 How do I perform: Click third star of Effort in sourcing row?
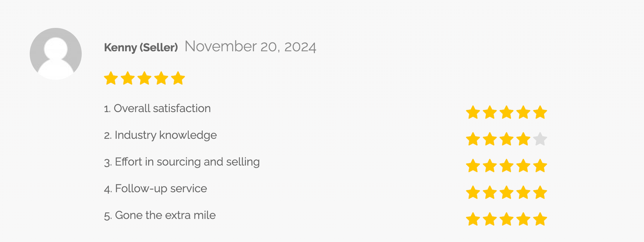point(506,166)
